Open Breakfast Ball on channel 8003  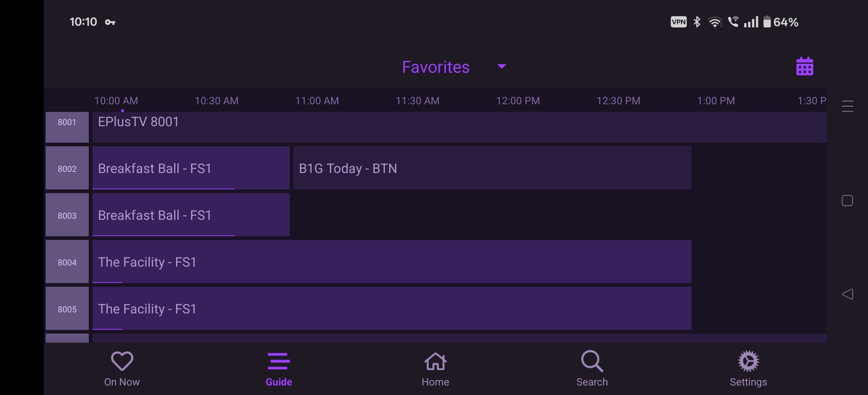click(x=191, y=215)
